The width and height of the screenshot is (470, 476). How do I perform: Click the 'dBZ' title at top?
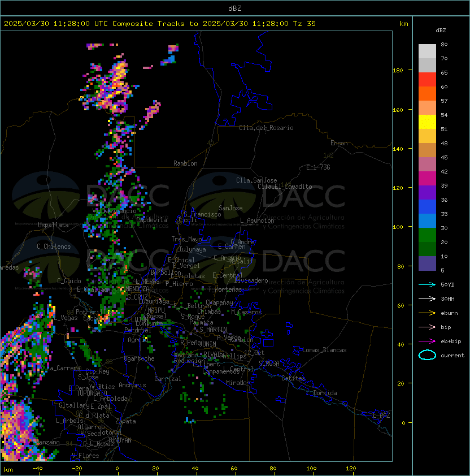click(235, 8)
